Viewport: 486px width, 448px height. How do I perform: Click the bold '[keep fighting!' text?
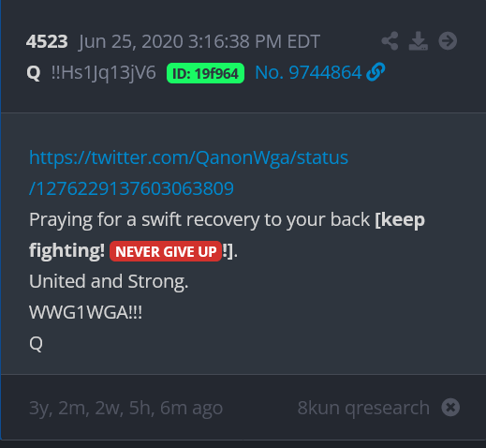pyautogui.click(x=227, y=235)
